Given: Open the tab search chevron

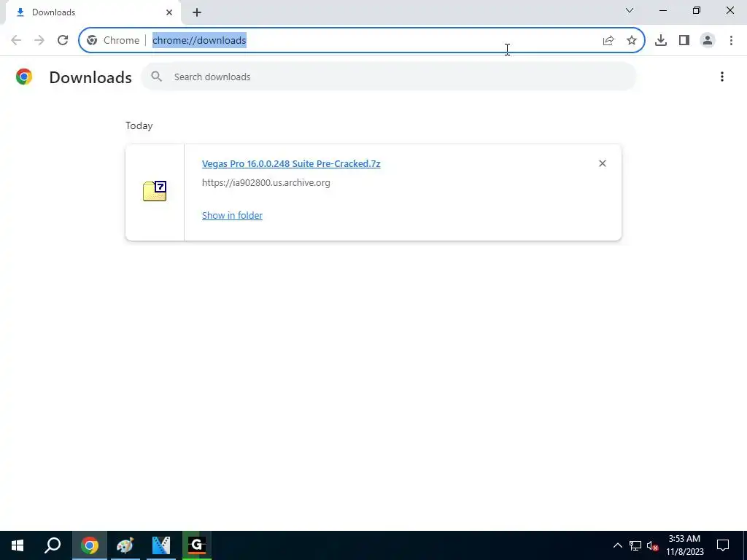Looking at the screenshot, I should tap(630, 10).
